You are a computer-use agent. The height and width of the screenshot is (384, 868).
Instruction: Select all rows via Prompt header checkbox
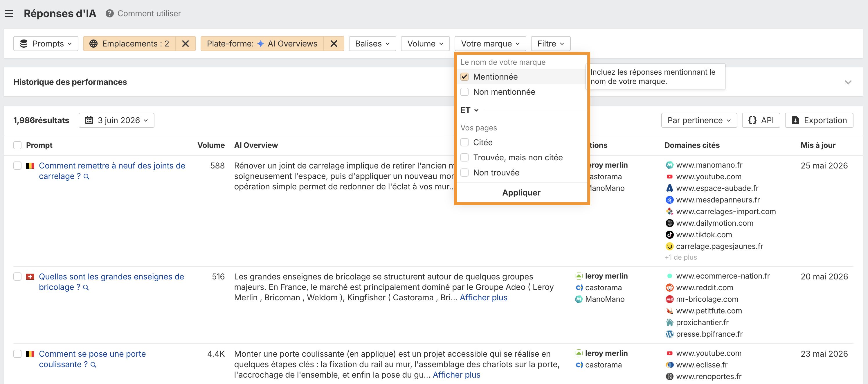17,145
